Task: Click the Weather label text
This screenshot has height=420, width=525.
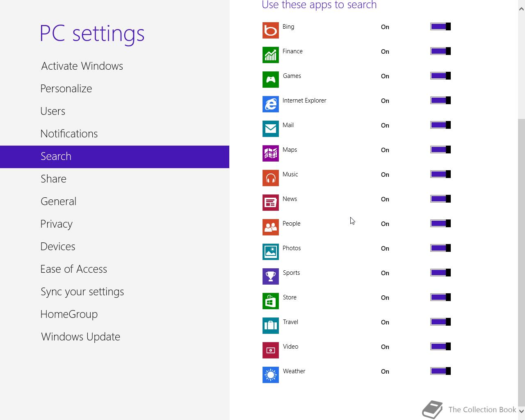Action: tap(294, 371)
